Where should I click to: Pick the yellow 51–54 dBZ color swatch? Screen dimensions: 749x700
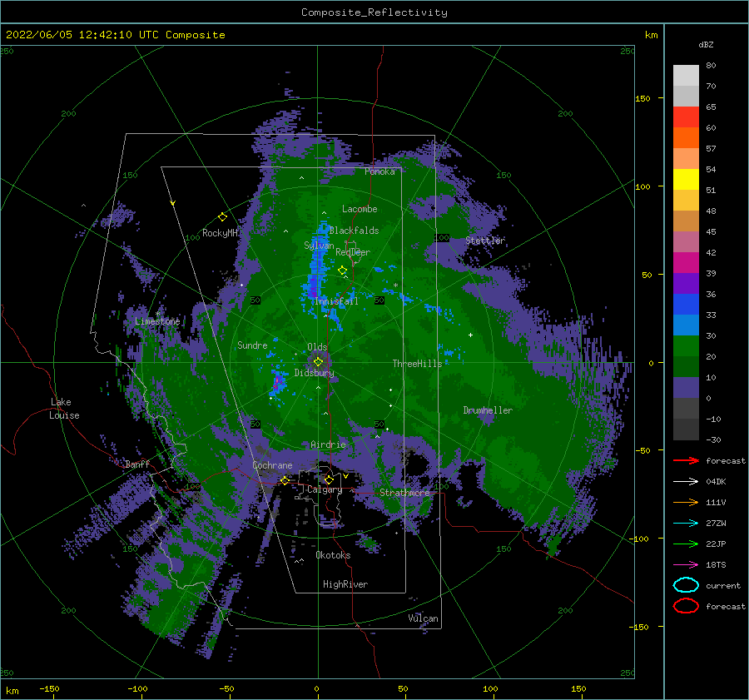coord(686,180)
